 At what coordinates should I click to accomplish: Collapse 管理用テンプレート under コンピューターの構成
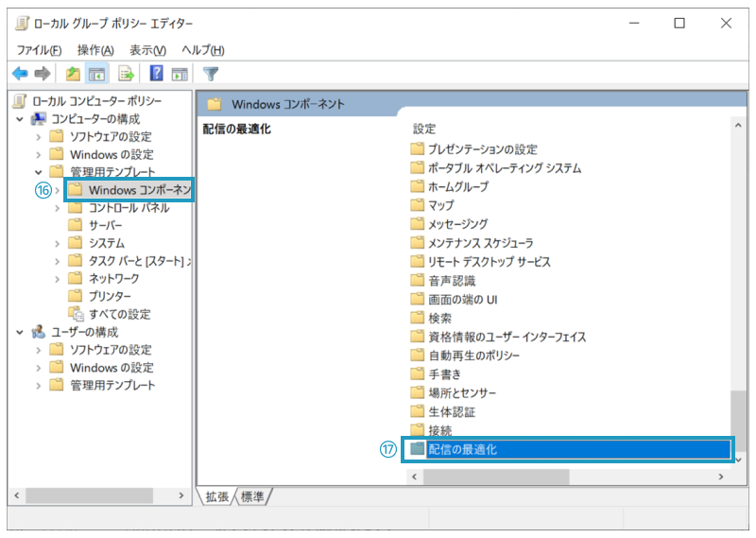click(39, 172)
